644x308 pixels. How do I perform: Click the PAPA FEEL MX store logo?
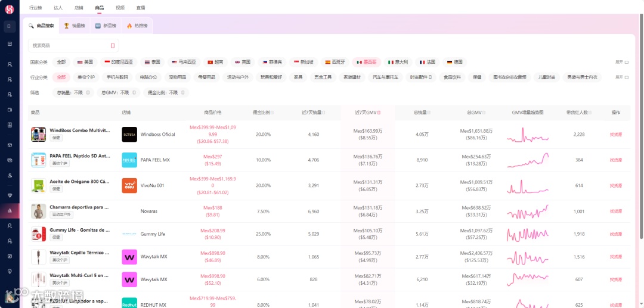129,160
